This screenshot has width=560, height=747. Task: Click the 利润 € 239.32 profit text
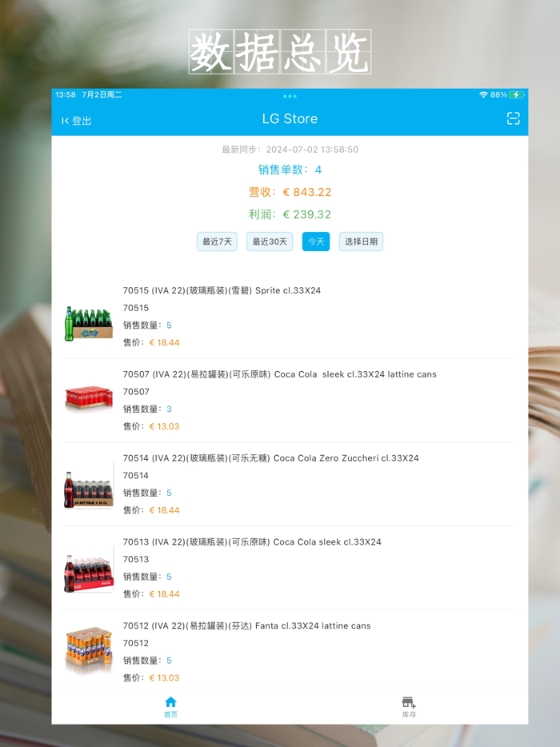tap(290, 214)
